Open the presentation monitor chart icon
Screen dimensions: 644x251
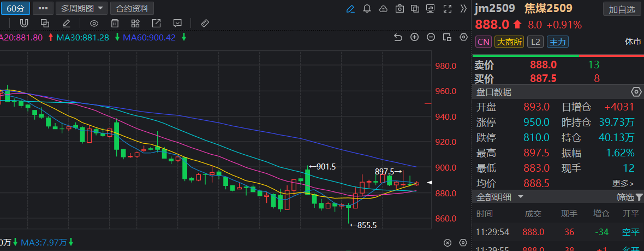431,9
